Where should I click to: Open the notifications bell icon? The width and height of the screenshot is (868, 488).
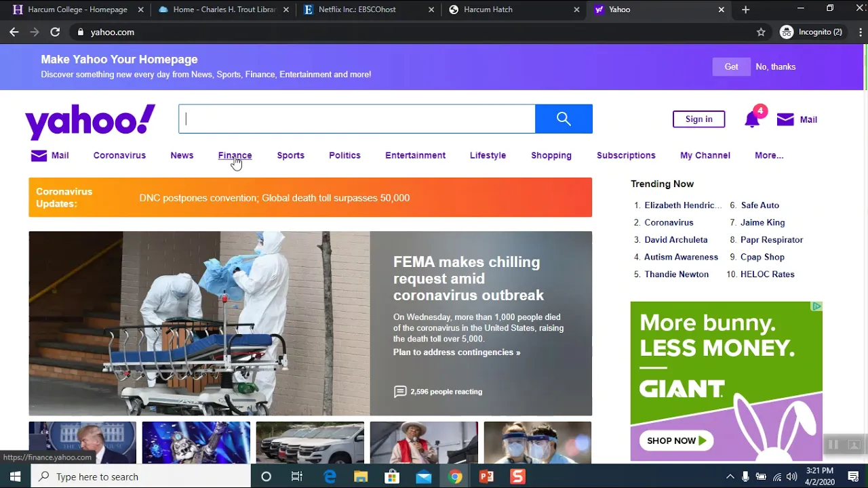point(751,120)
